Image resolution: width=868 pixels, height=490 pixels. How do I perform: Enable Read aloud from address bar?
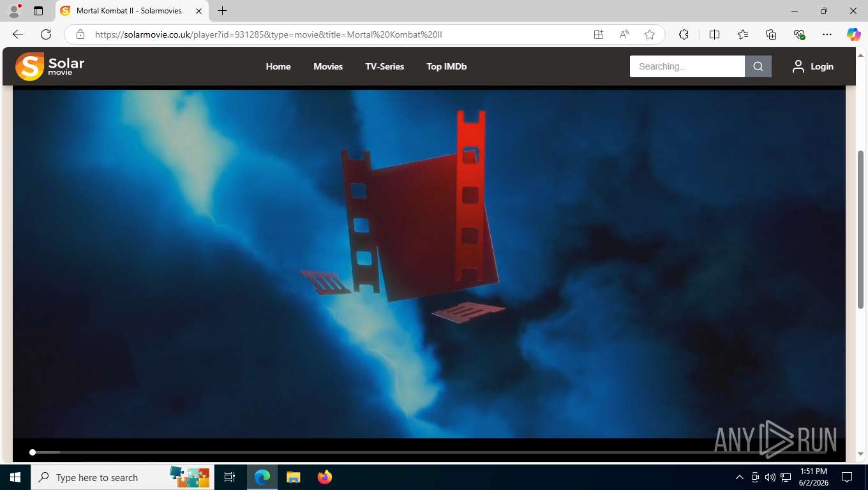tap(624, 34)
